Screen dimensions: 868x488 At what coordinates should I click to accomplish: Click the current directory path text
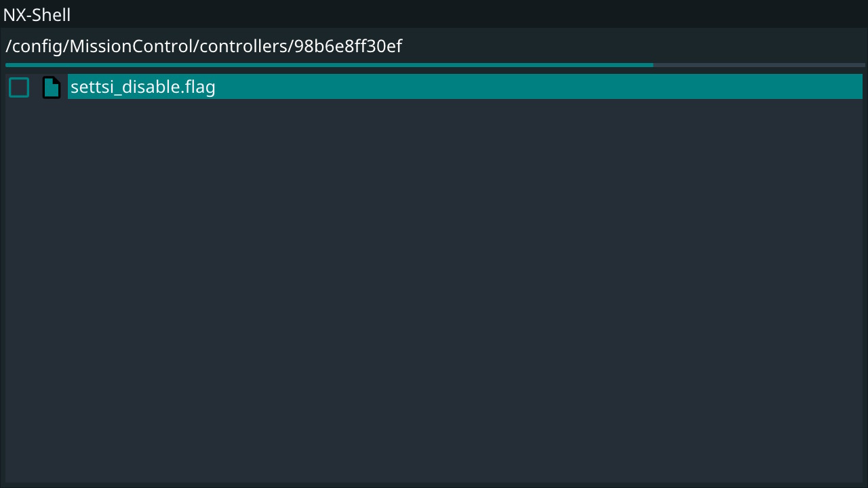pos(203,46)
